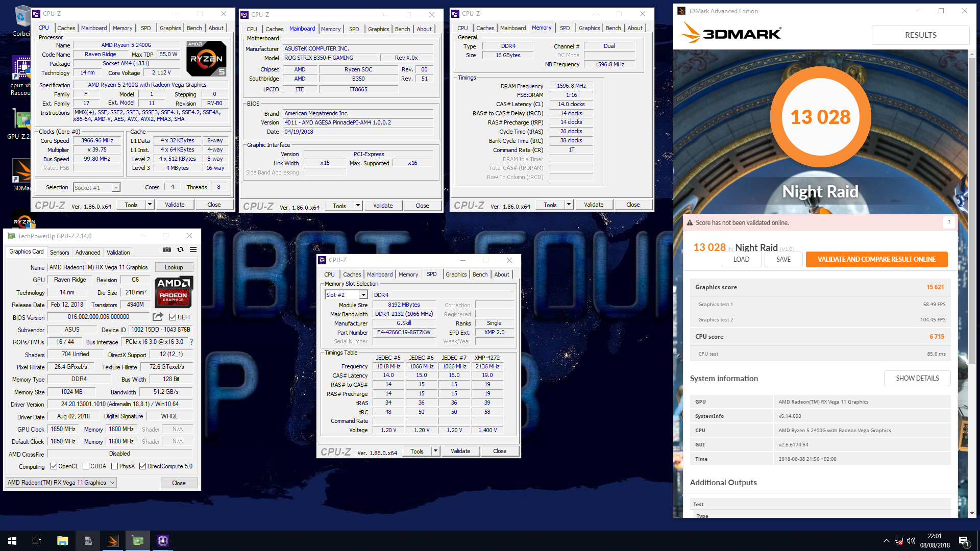The height and width of the screenshot is (551, 980).
Task: Click the network icon in system tray
Action: [x=898, y=541]
